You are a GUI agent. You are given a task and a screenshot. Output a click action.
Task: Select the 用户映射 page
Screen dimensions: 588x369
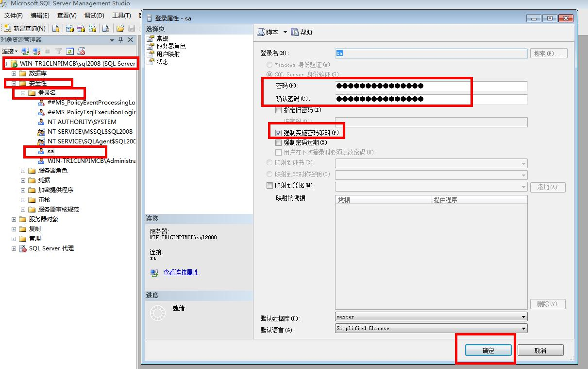coord(168,54)
